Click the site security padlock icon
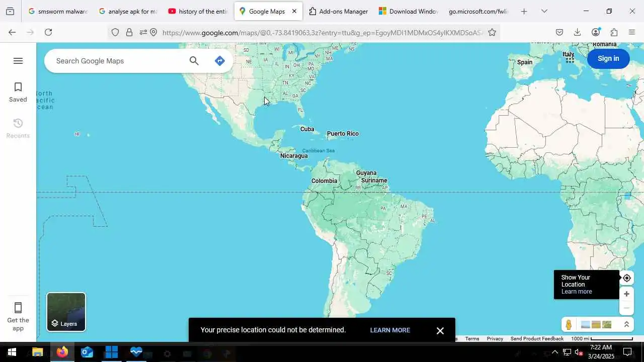The height and width of the screenshot is (362, 644). point(129,32)
